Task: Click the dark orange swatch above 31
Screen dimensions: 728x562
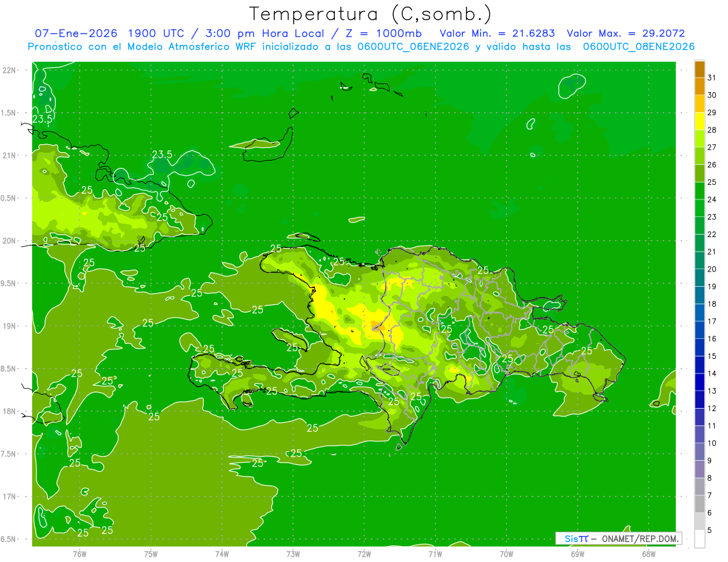Action: (x=699, y=69)
